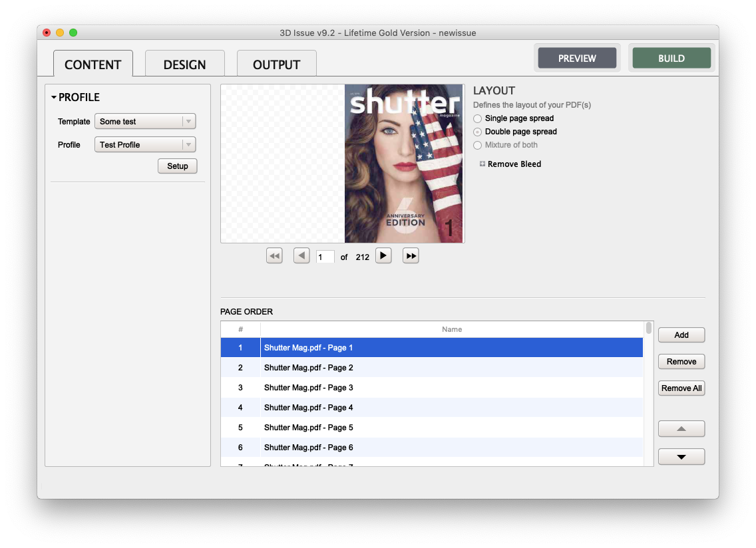Jump to the last page of the preview
This screenshot has width=756, height=548.
point(411,256)
